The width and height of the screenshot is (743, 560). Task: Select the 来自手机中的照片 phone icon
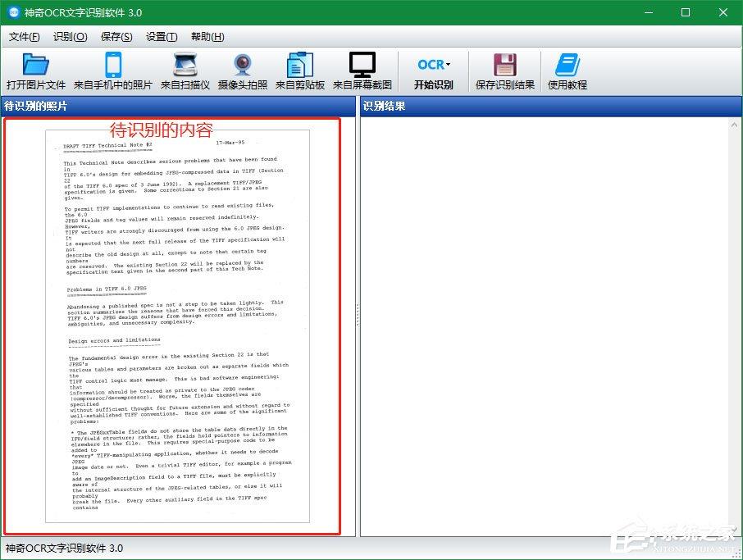pos(113,65)
